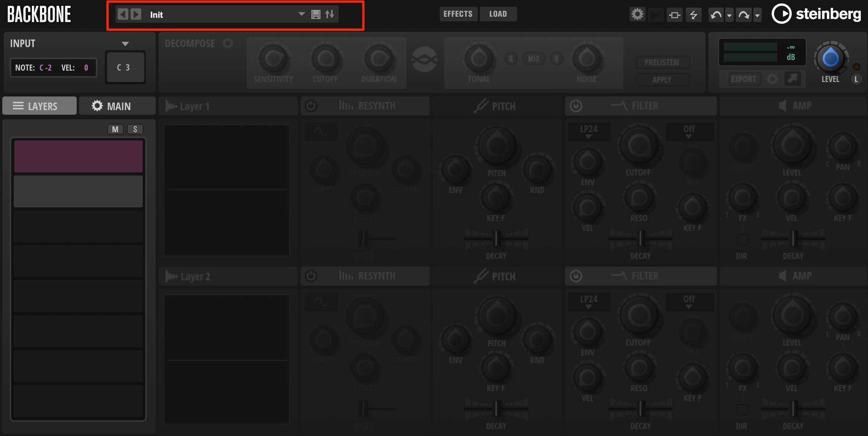This screenshot has height=436, width=868.
Task: Redo the last action
Action: click(x=744, y=15)
